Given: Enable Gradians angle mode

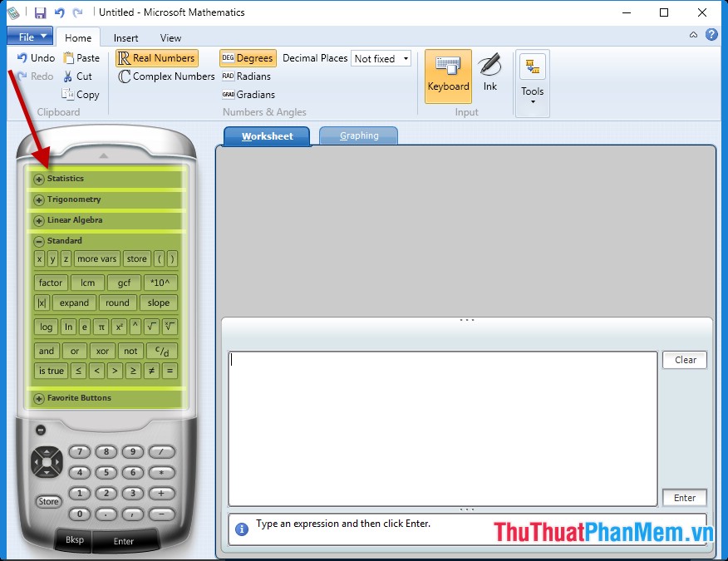Looking at the screenshot, I should click(x=250, y=94).
